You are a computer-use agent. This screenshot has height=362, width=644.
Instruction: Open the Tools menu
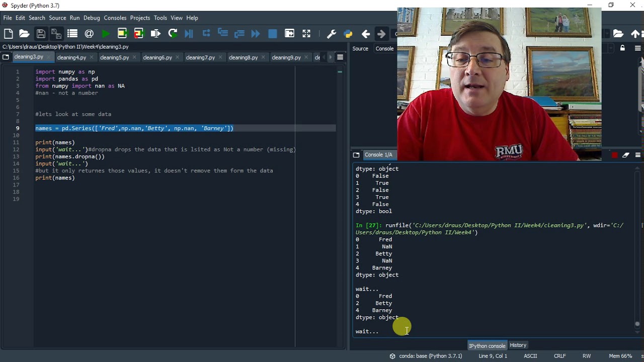160,18
